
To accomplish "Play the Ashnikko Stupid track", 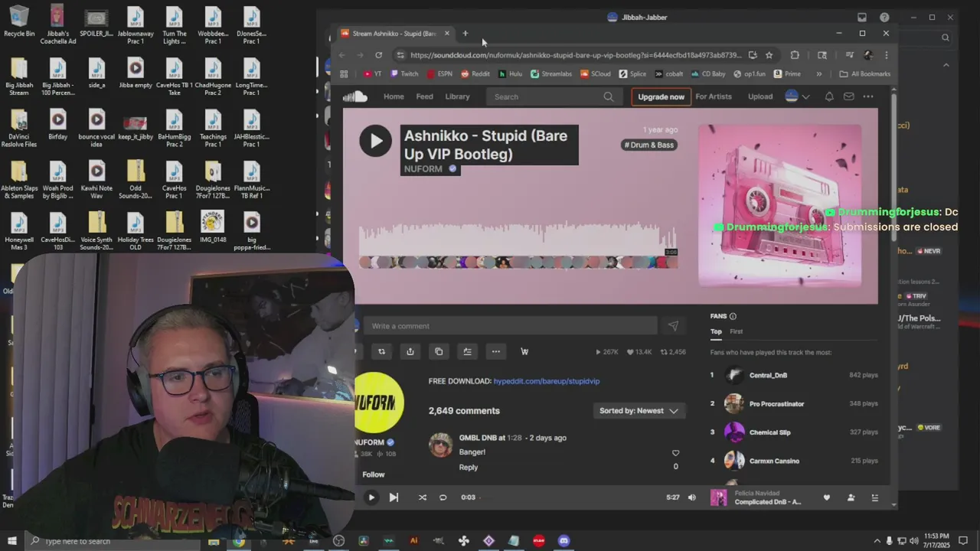I will tap(375, 141).
